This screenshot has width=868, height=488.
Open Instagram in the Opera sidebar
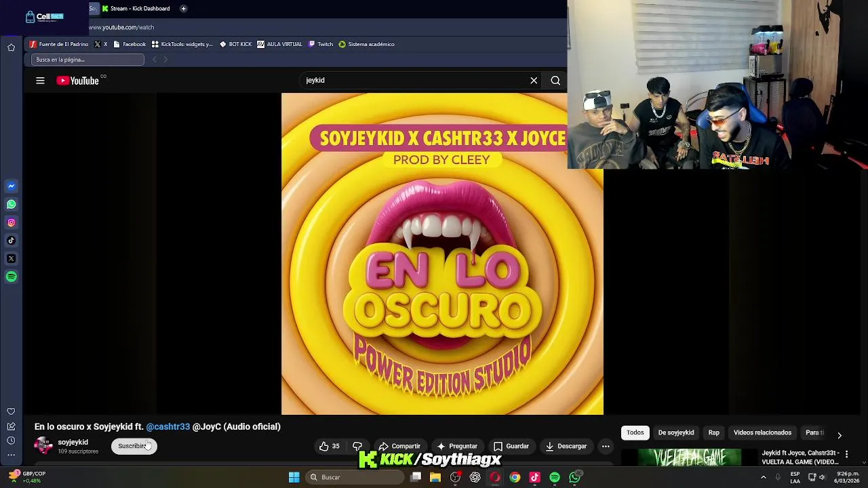pos(11,222)
